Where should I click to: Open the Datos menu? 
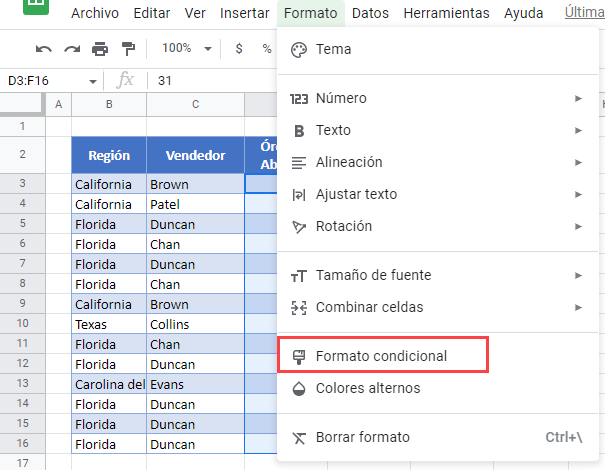[x=370, y=13]
